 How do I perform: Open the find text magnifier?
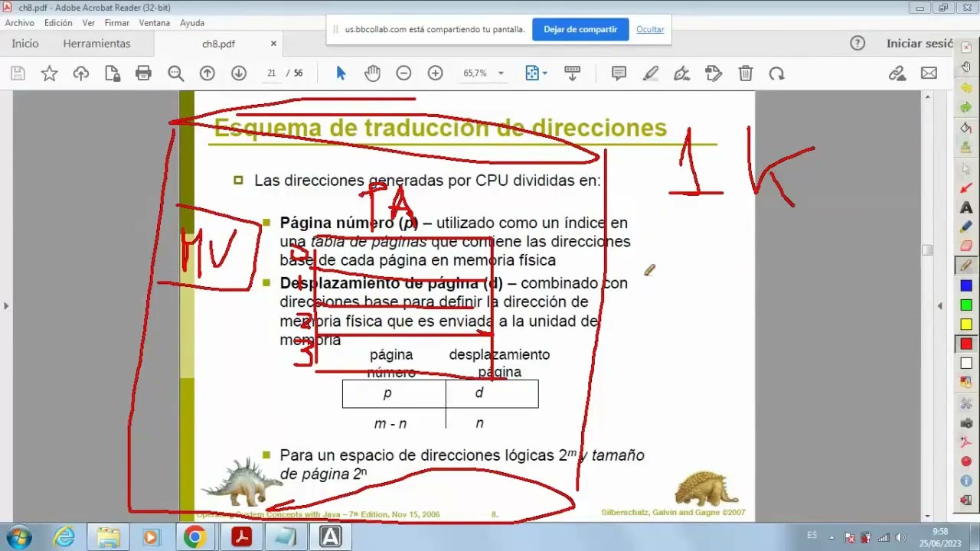pos(176,73)
